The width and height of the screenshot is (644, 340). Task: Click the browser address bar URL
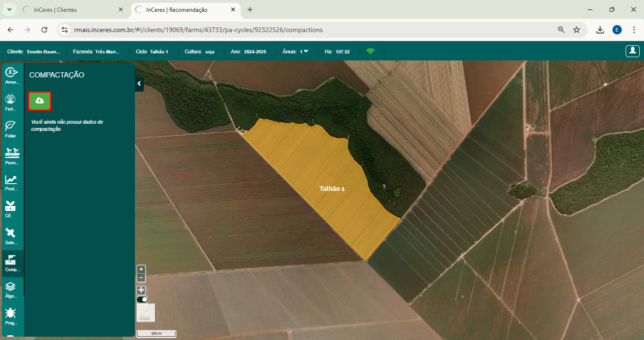tap(198, 30)
